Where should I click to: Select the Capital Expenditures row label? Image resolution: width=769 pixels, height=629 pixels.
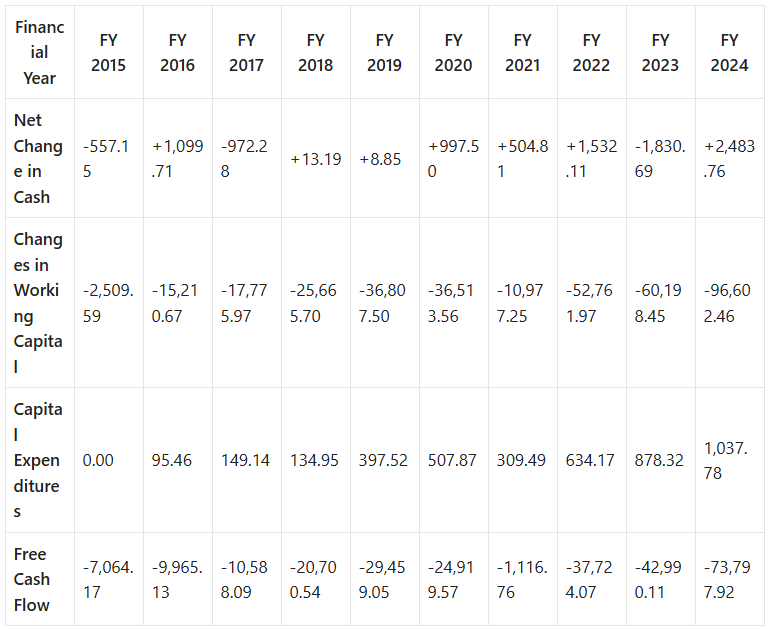(38, 460)
